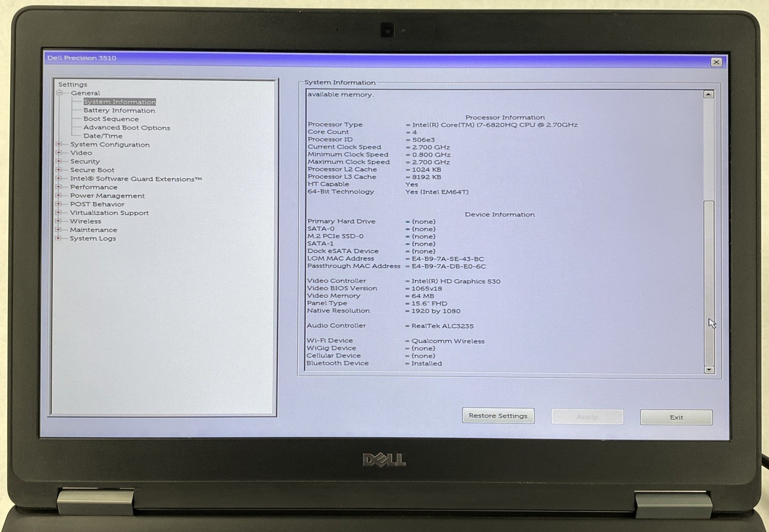This screenshot has width=769, height=532.
Task: Click the Video BIOS Version value
Action: 426,289
